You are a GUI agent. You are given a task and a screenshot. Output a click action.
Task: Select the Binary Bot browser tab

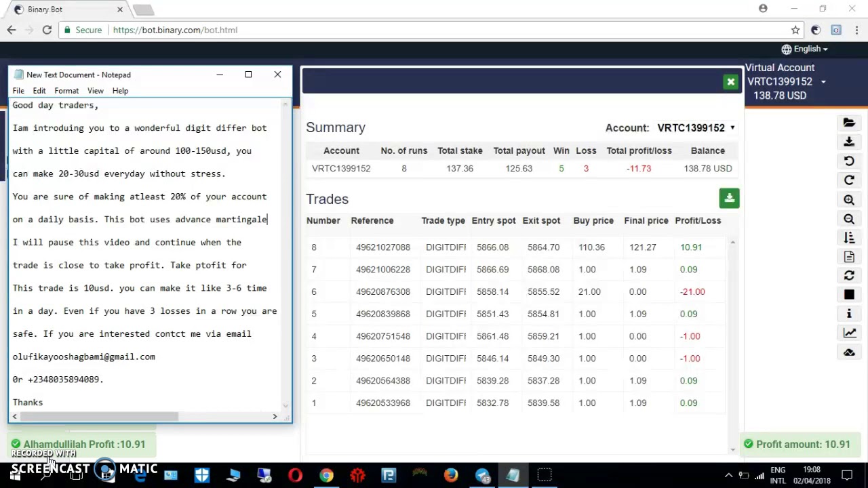pos(64,9)
